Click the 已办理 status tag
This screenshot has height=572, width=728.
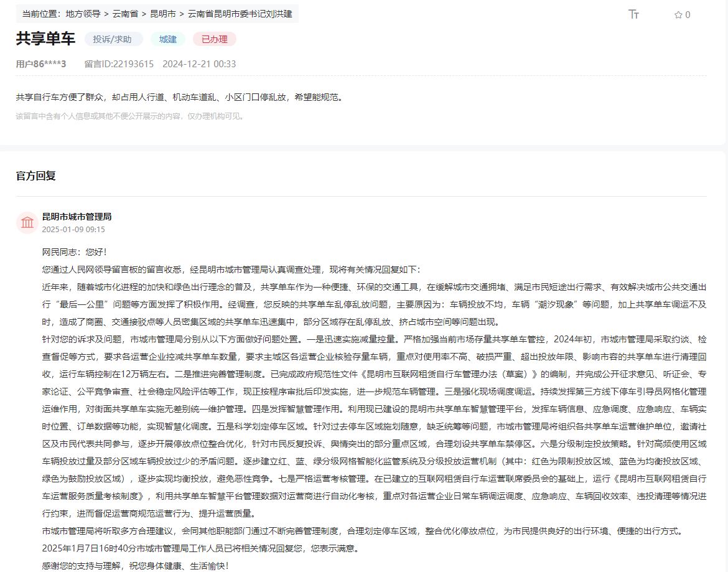tap(214, 39)
